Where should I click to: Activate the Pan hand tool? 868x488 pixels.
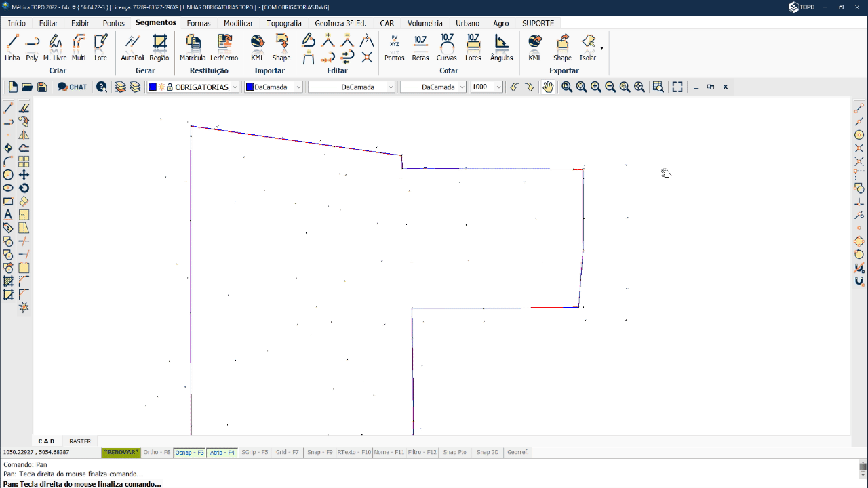pyautogui.click(x=548, y=87)
